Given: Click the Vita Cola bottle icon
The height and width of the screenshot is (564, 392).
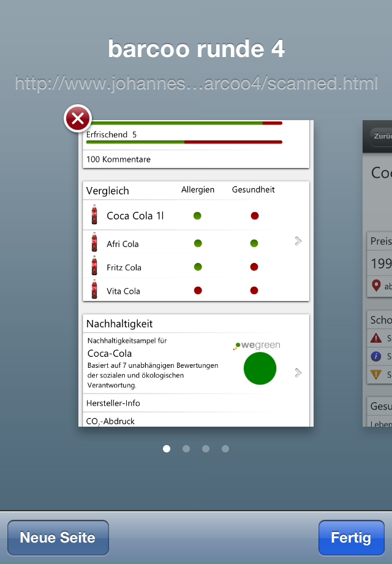Looking at the screenshot, I should click(94, 289).
